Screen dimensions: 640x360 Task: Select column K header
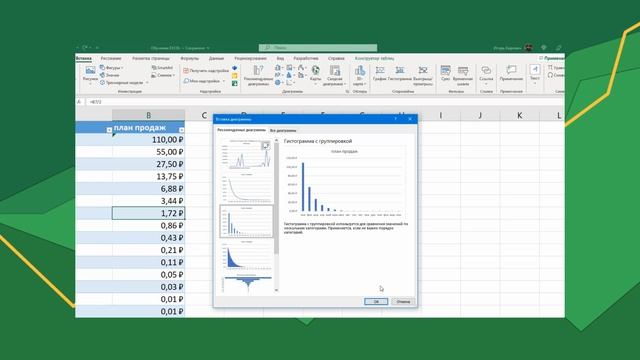[520, 116]
